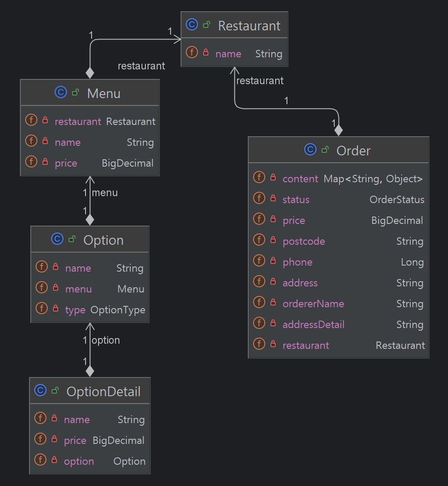The width and height of the screenshot is (448, 486).
Task: Click the Map<String, Object> type of content
Action: pos(373,179)
